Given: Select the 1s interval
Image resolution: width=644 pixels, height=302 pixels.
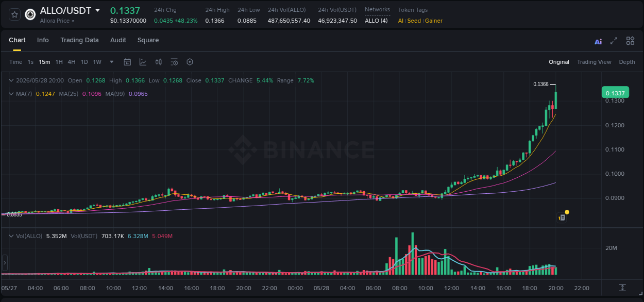Looking at the screenshot, I should (30, 62).
